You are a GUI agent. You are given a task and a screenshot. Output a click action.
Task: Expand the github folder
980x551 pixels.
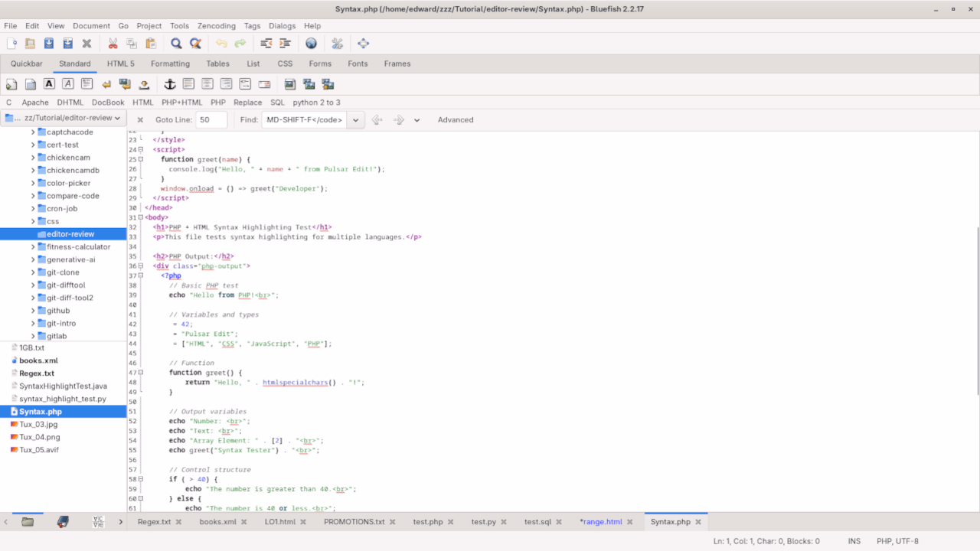(x=33, y=311)
